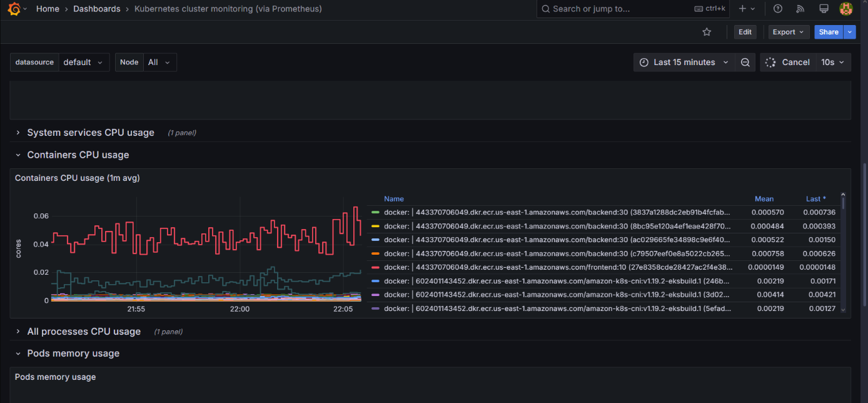Screen dimensions: 868x403
Task: Expand the All processes CPU usage row
Action: (x=84, y=332)
